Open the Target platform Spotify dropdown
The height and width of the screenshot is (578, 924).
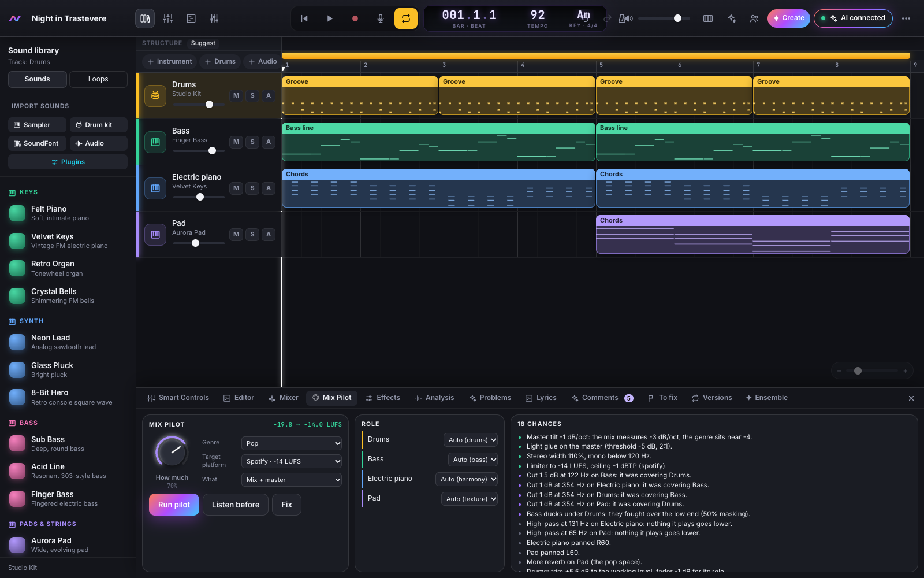(x=292, y=461)
